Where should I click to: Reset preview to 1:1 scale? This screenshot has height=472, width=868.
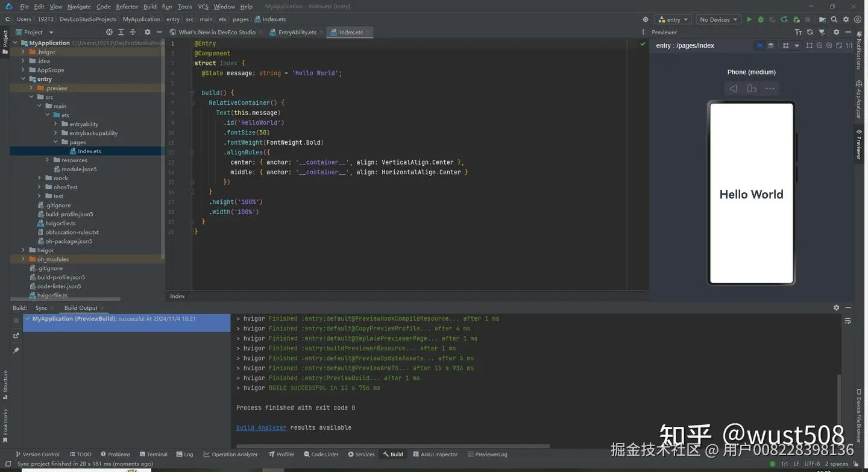coord(849,45)
